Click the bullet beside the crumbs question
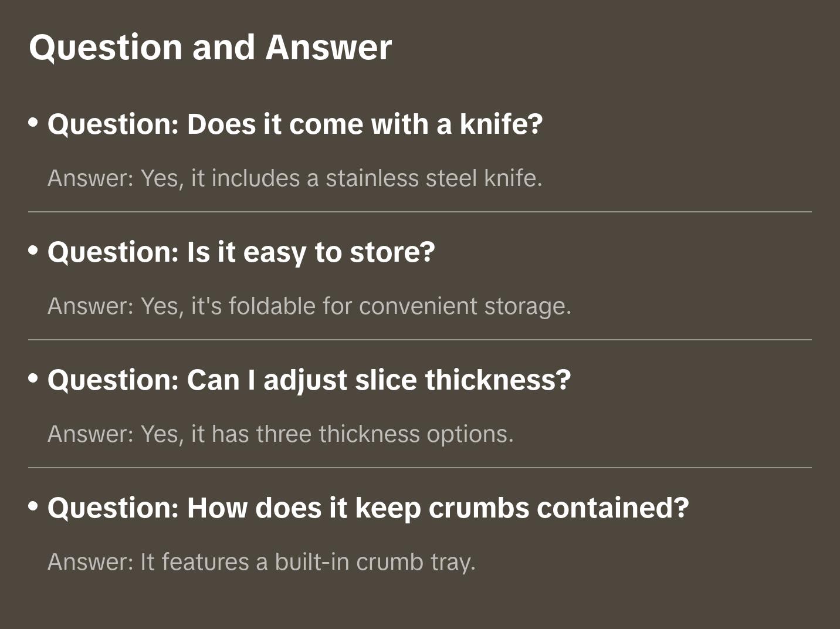This screenshot has width=840, height=629. [x=33, y=506]
